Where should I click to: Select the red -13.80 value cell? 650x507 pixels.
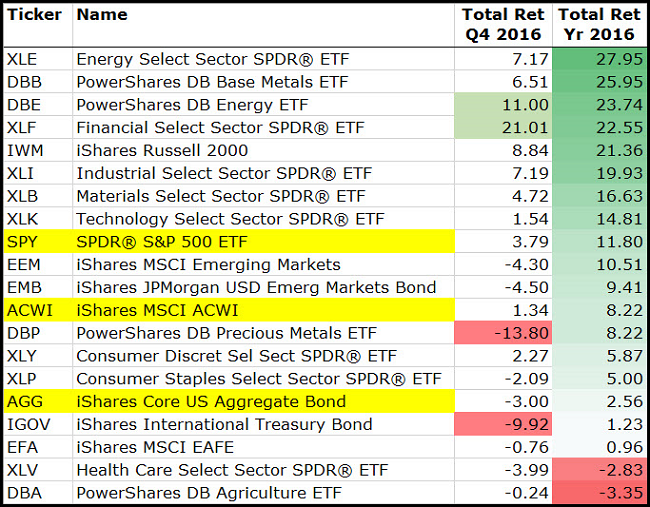pos(503,333)
